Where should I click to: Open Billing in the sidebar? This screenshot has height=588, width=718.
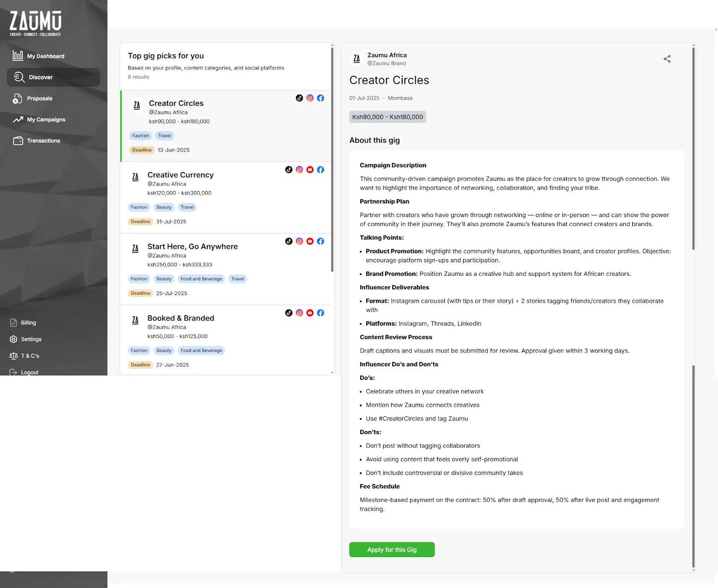28,322
